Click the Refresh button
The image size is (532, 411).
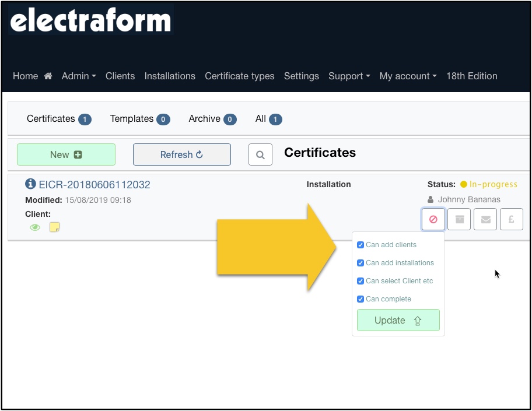pos(182,154)
